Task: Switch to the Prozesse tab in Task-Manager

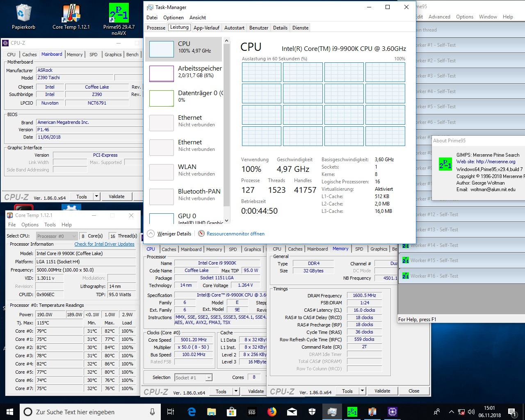Action: click(156, 28)
